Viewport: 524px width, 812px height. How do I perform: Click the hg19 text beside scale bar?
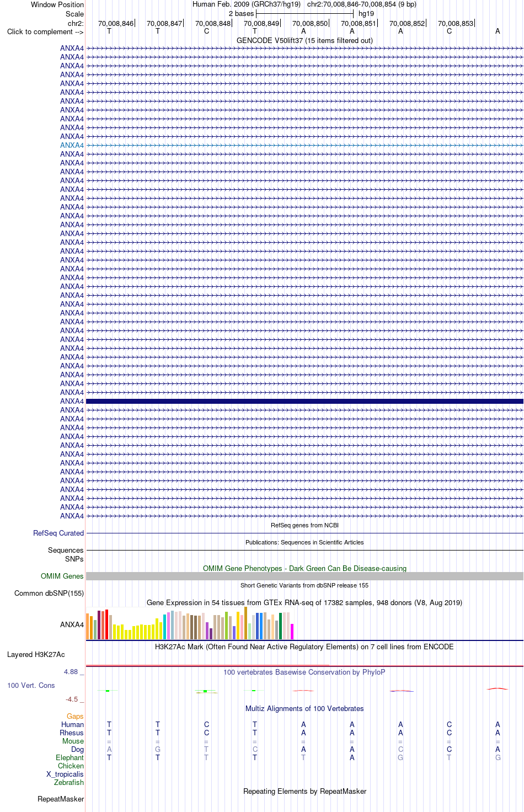pyautogui.click(x=366, y=14)
